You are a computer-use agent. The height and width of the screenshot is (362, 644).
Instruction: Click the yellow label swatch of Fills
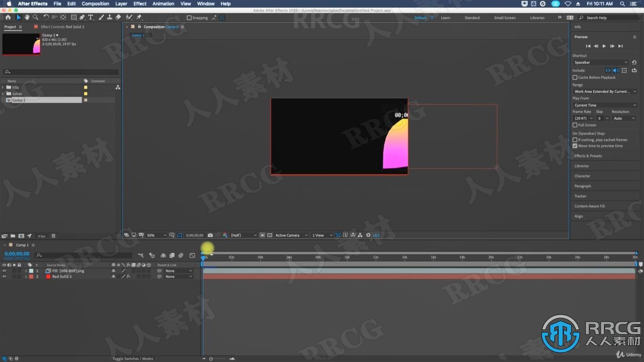pyautogui.click(x=86, y=87)
